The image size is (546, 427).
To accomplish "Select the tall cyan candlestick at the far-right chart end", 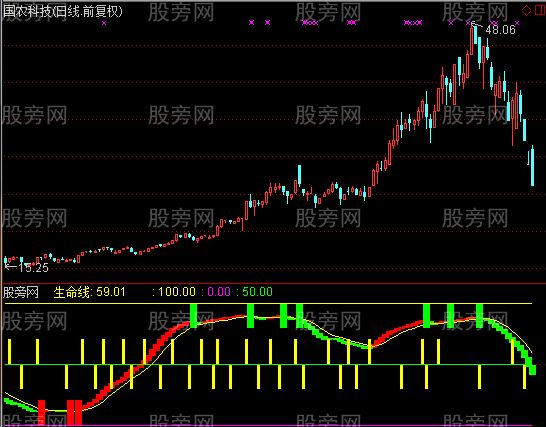I will (x=532, y=166).
